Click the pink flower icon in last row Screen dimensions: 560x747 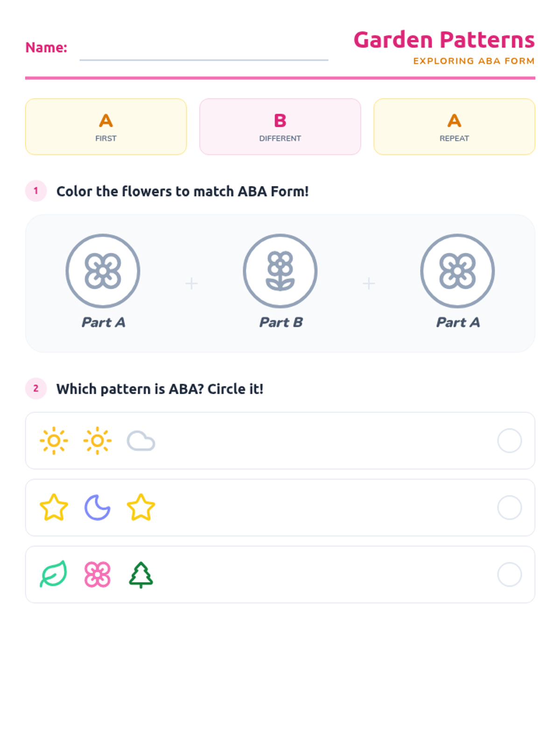tap(97, 574)
